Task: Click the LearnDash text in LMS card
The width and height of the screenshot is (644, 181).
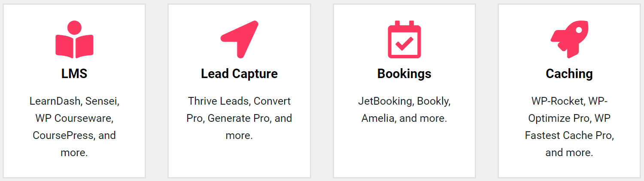Action: coord(55,101)
